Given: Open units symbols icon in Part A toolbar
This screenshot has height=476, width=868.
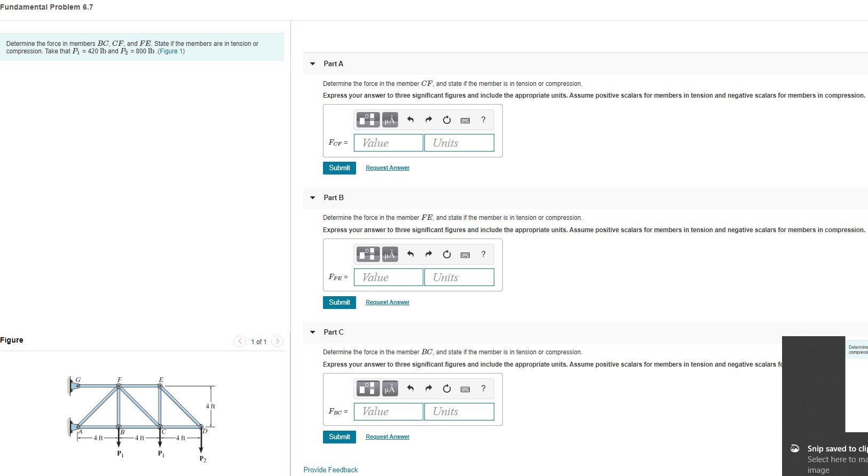Looking at the screenshot, I should [x=390, y=120].
